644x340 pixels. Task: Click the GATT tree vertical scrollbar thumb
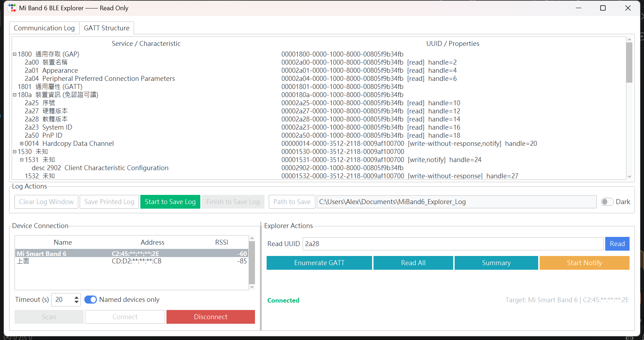(x=629, y=62)
